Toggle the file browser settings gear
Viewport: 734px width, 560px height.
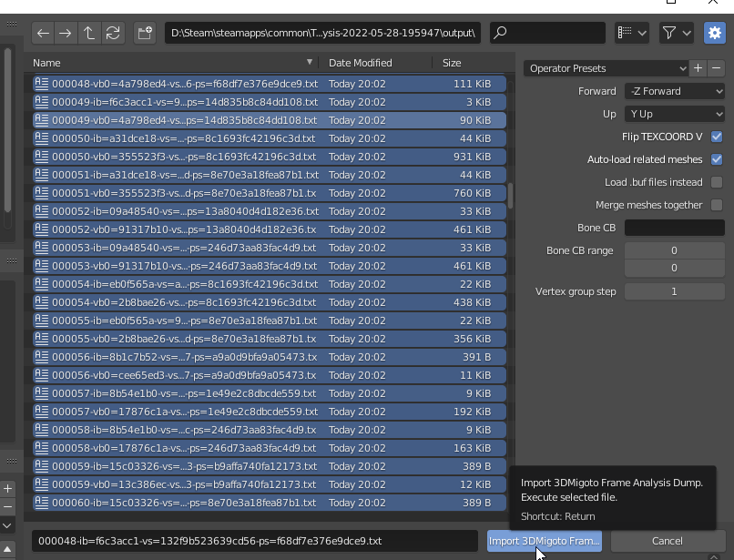tap(714, 33)
